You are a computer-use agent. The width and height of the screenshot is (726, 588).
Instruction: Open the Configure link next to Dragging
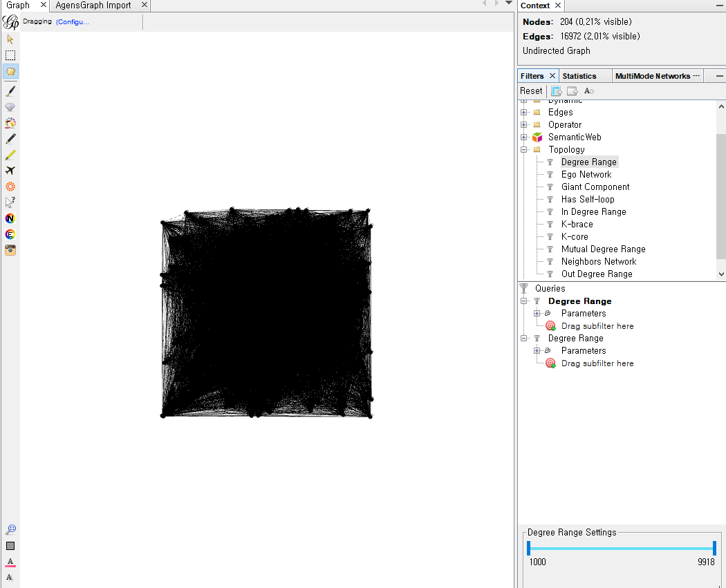(x=72, y=21)
